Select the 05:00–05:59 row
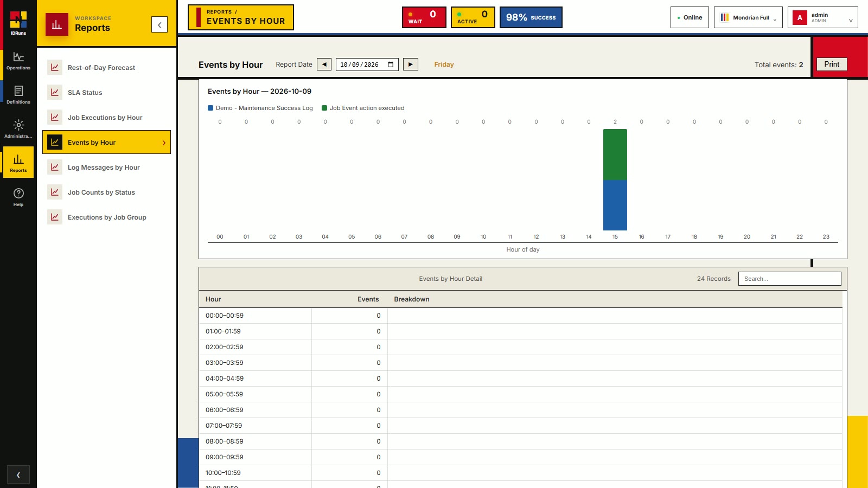The width and height of the screenshot is (868, 488). (x=520, y=394)
